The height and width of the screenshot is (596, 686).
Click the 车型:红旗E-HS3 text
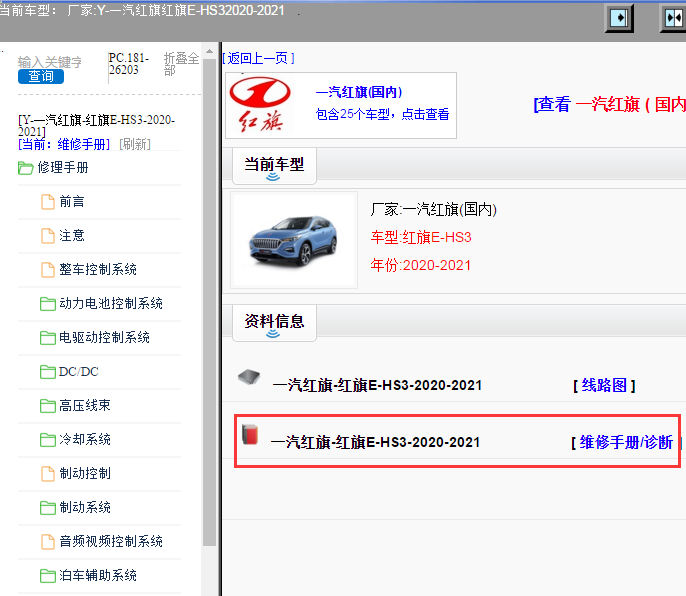pos(421,238)
